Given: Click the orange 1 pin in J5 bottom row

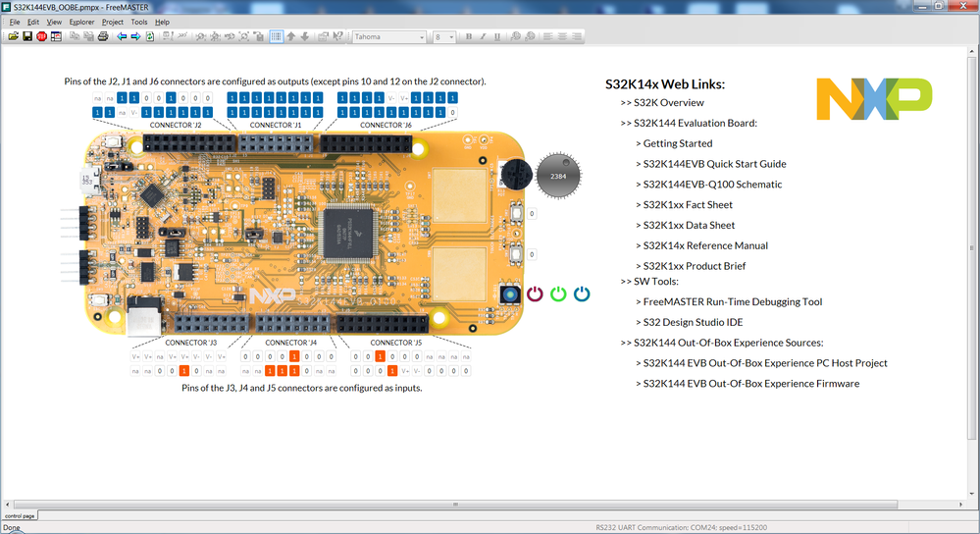Looking at the screenshot, I should [x=391, y=371].
